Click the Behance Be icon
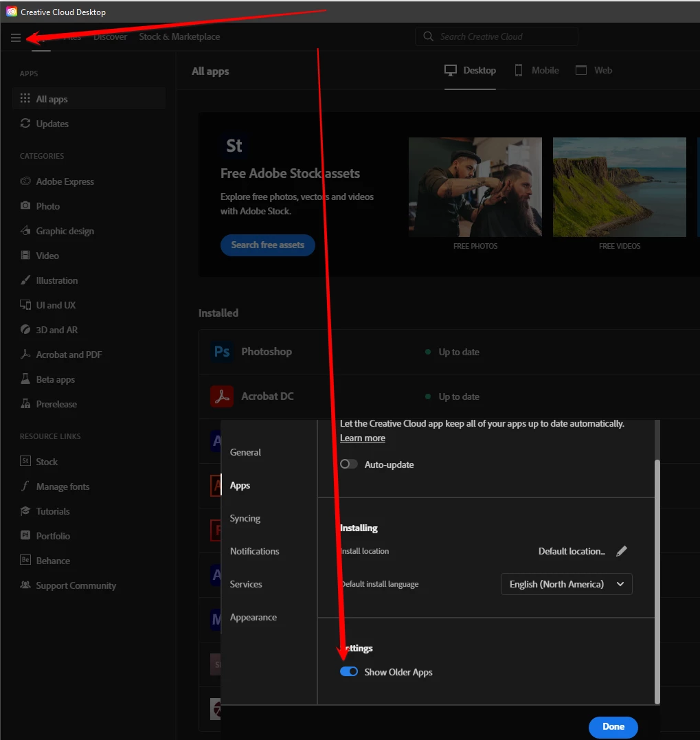The height and width of the screenshot is (740, 700). click(25, 560)
